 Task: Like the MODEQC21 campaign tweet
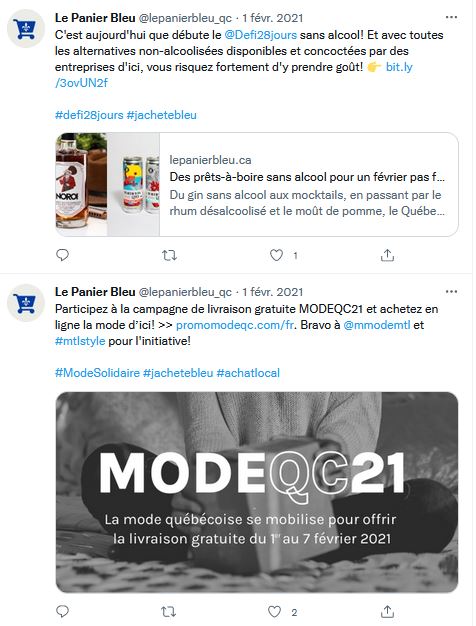274,611
